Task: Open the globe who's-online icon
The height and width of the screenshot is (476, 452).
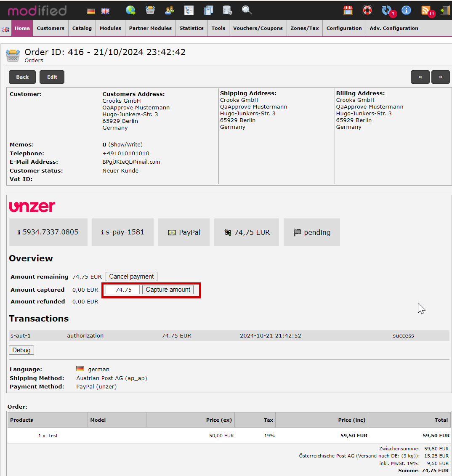Action: pyautogui.click(x=130, y=11)
